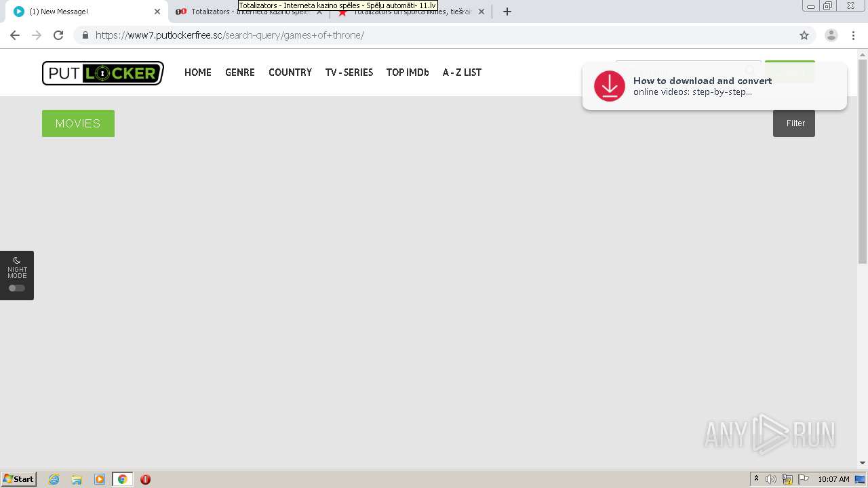The width and height of the screenshot is (868, 488).
Task: Open TOP IMDb listing
Action: pos(408,73)
